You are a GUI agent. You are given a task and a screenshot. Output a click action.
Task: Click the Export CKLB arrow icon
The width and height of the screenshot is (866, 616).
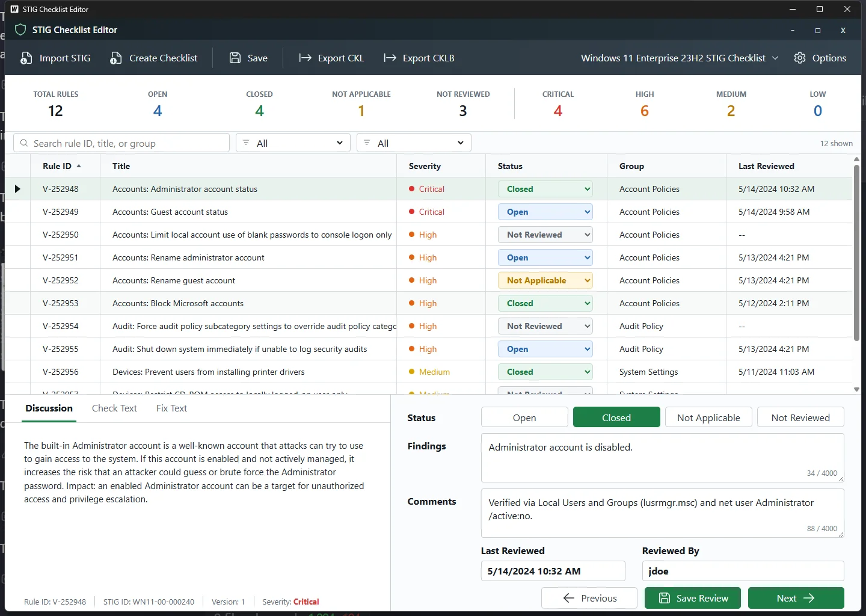point(390,58)
